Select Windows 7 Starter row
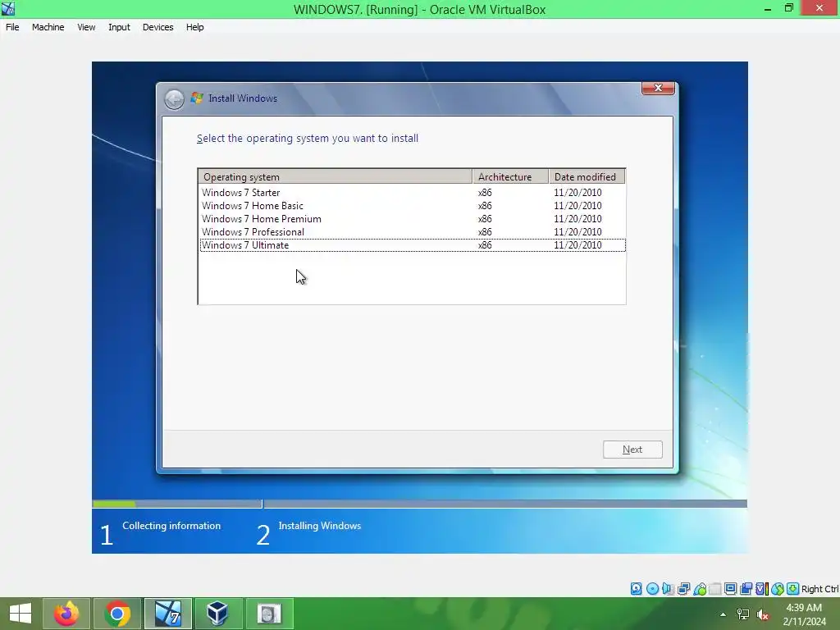 [x=412, y=192]
